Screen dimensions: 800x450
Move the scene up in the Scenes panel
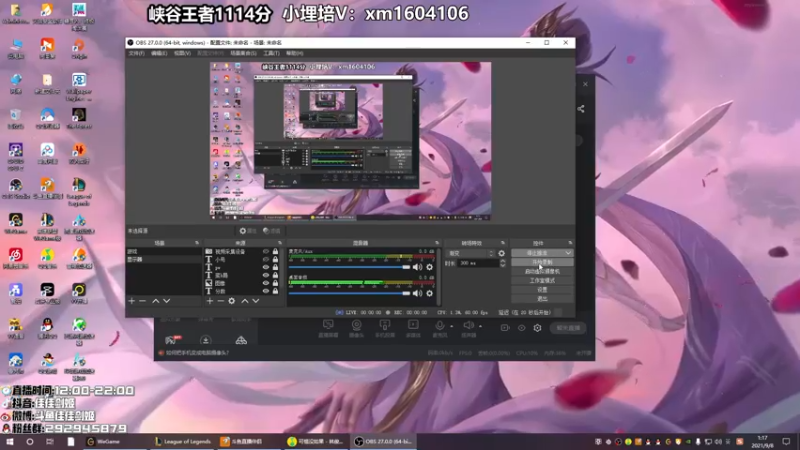click(x=156, y=301)
